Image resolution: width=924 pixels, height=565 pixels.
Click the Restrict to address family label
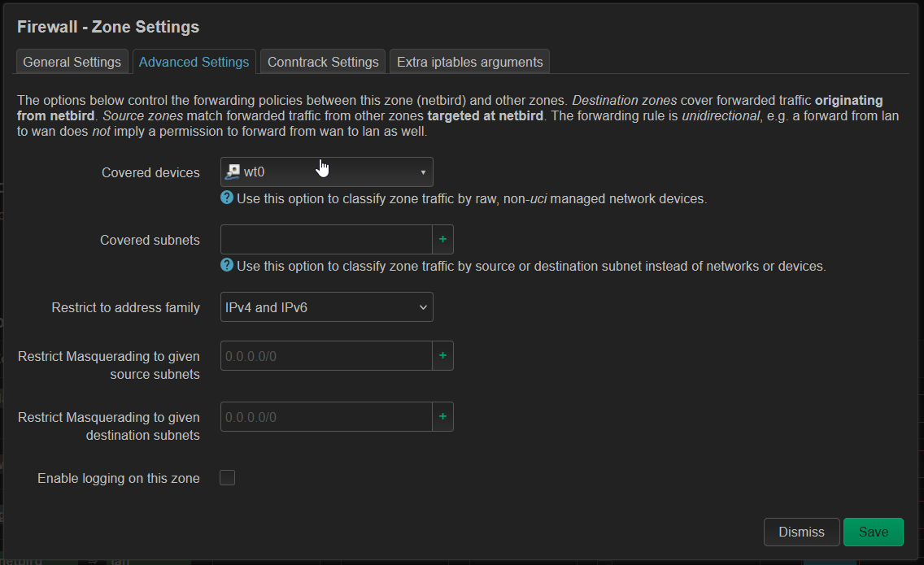(125, 307)
